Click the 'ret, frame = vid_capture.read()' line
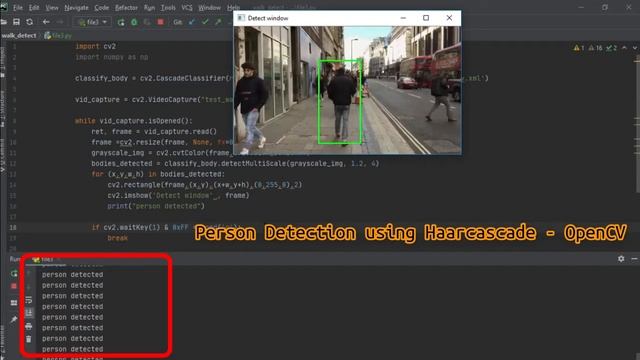This screenshot has width=640, height=360. pyautogui.click(x=154, y=131)
